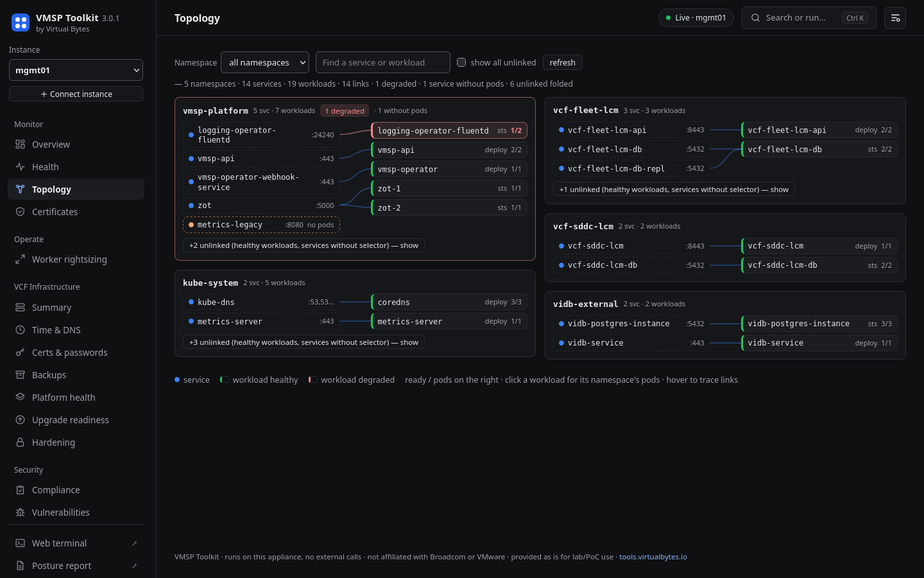The height and width of the screenshot is (578, 924).
Task: Expand +1 unlinked in vcf-fleet-lcm
Action: [x=674, y=189]
